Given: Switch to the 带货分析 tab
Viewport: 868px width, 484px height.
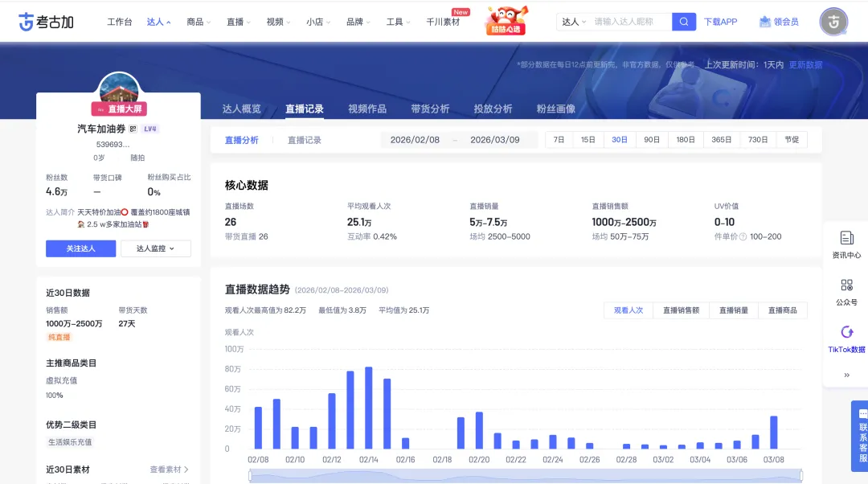Looking at the screenshot, I should pyautogui.click(x=430, y=109).
